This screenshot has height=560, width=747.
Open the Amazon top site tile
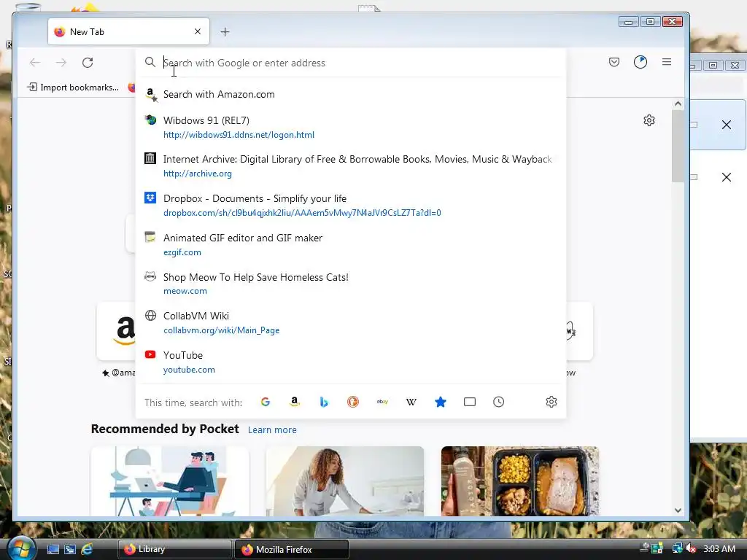click(x=116, y=330)
